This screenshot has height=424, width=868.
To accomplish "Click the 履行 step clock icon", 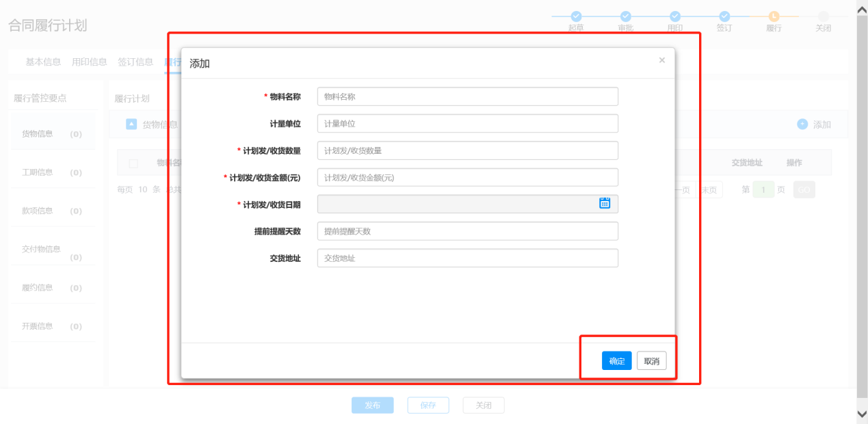I will tap(774, 16).
